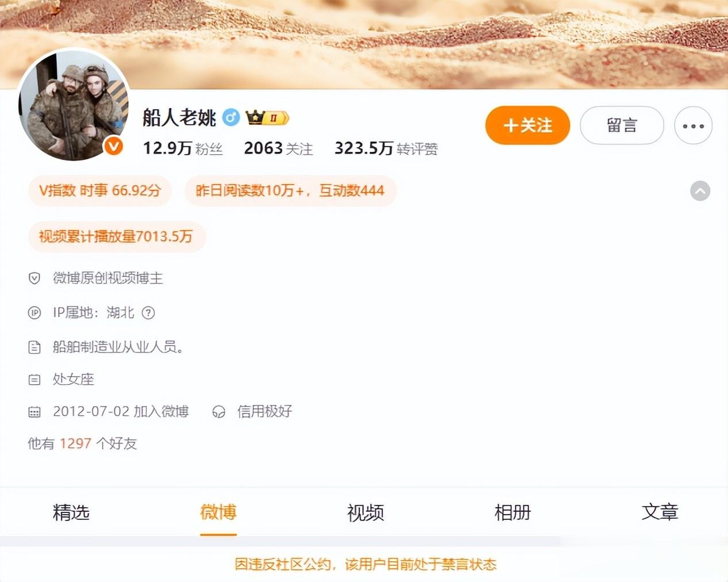Click the shield icon beside 微博原创视频博主
Image resolution: width=728 pixels, height=582 pixels.
tap(35, 278)
